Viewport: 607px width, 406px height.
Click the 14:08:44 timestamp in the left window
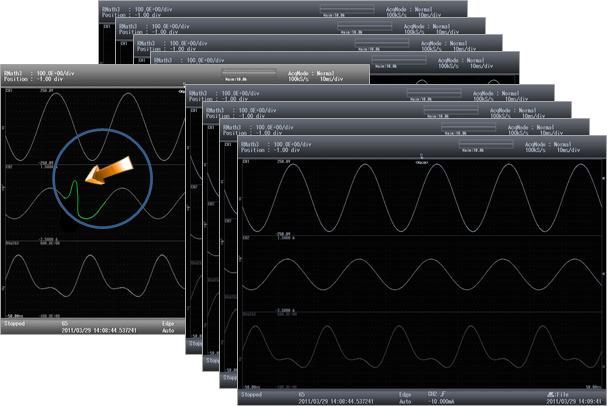pos(99,331)
